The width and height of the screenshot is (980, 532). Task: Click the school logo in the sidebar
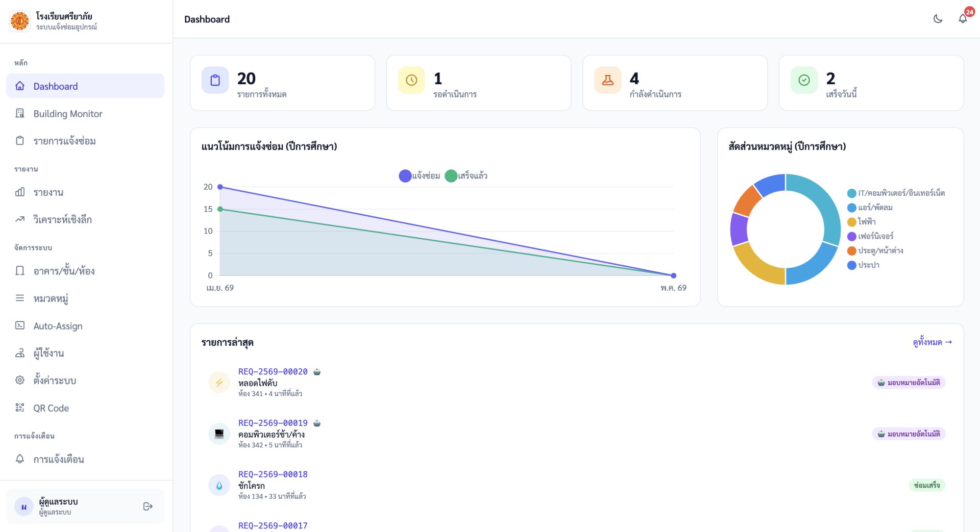(20, 21)
